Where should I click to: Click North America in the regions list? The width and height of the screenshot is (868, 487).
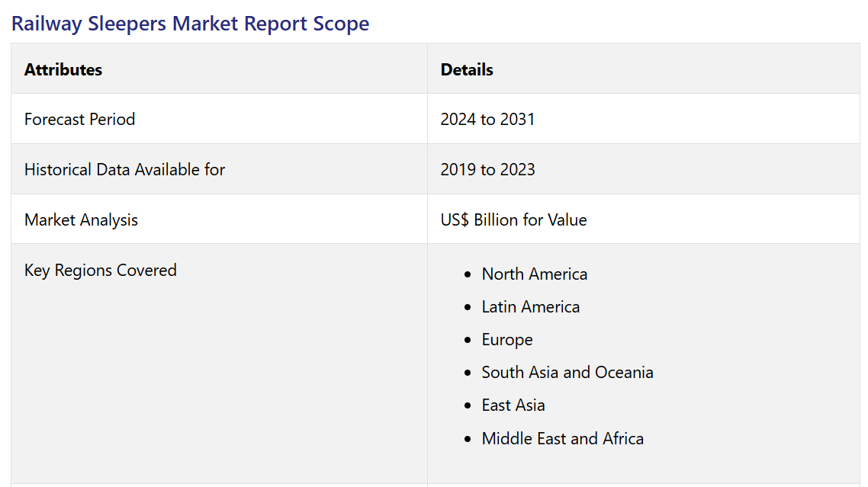(x=534, y=274)
